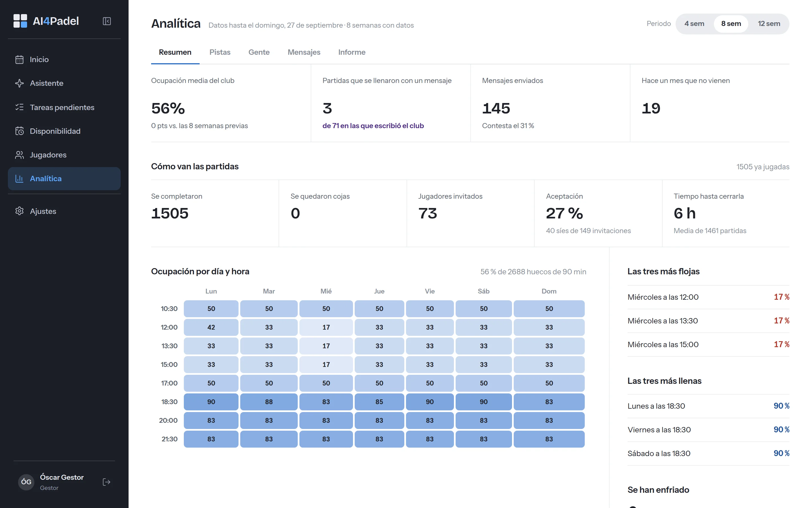Open Jugadores people icon
812x508 pixels.
click(19, 155)
